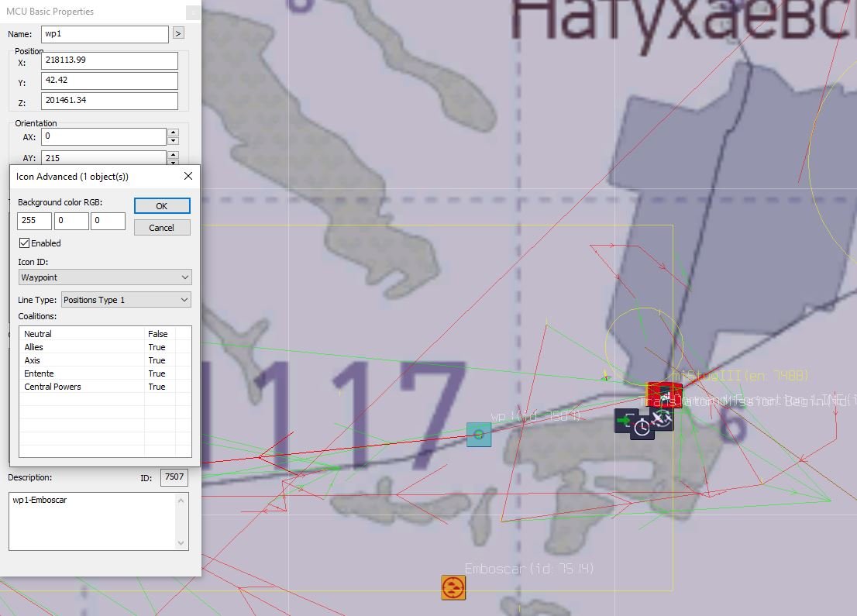Decrease AX with spinner down arrow

click(x=174, y=141)
